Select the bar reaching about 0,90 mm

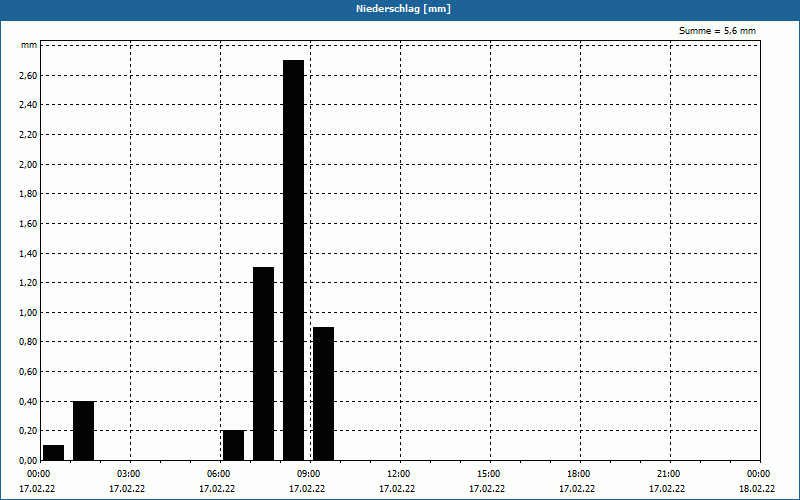tap(323, 393)
